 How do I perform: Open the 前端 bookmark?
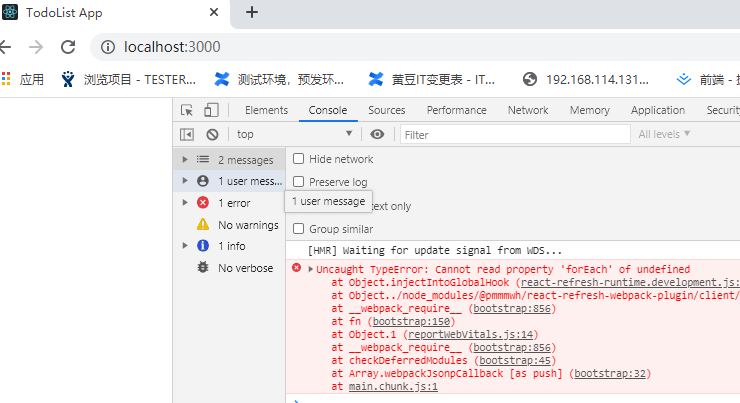coord(707,79)
